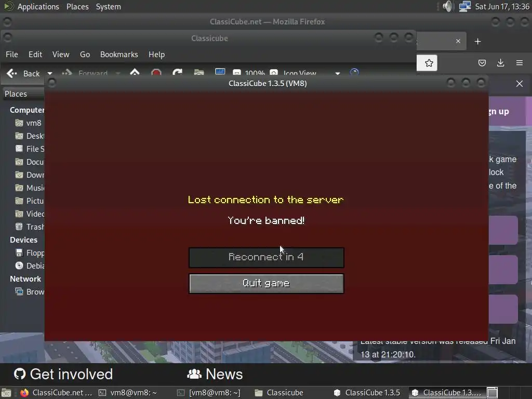Screen dimensions: 532x399
Task: Select Documents folder in Places sidebar
Action: (x=30, y=162)
